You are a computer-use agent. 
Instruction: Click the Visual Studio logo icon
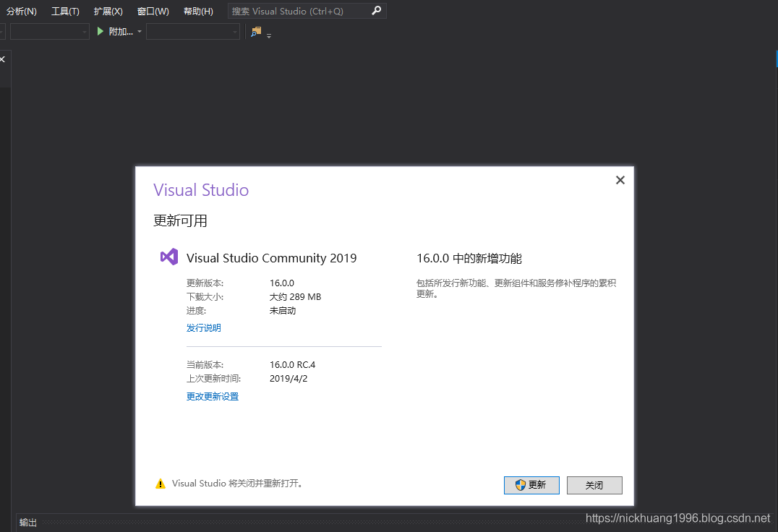168,257
